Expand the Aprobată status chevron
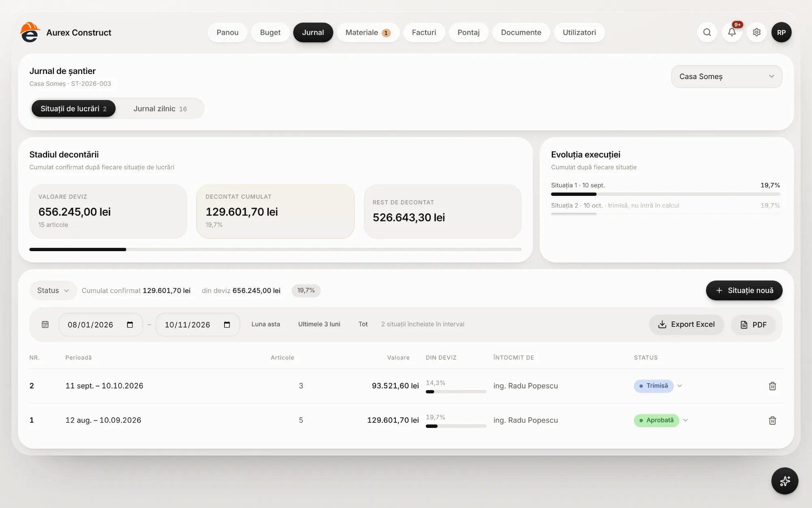The height and width of the screenshot is (508, 812). (685, 420)
